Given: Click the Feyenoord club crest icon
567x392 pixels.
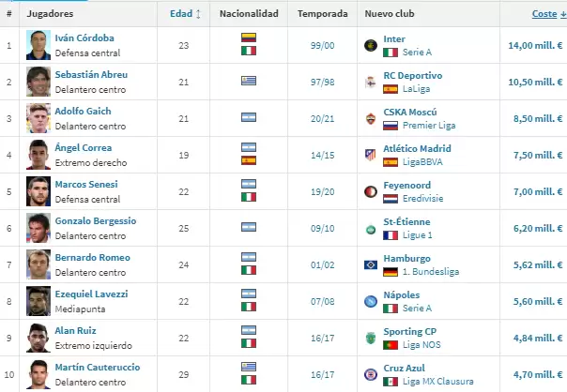Looking at the screenshot, I should point(371,190).
